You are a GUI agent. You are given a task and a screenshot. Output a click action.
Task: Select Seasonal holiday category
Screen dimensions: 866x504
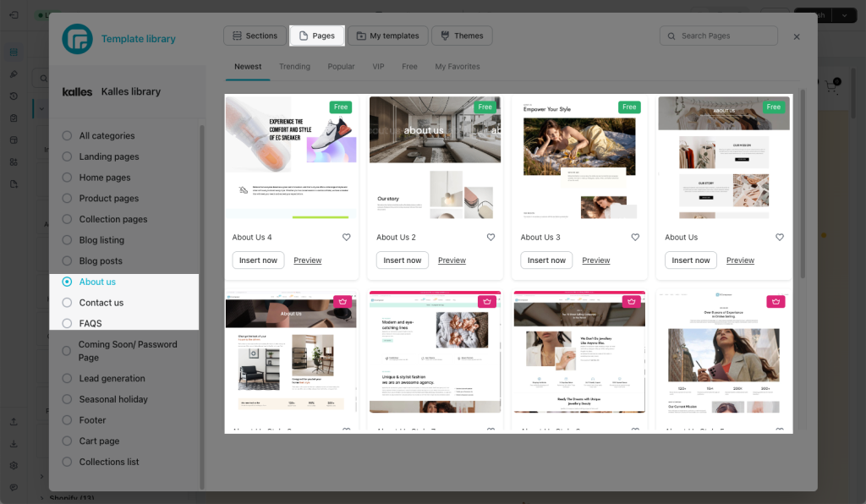click(x=67, y=399)
